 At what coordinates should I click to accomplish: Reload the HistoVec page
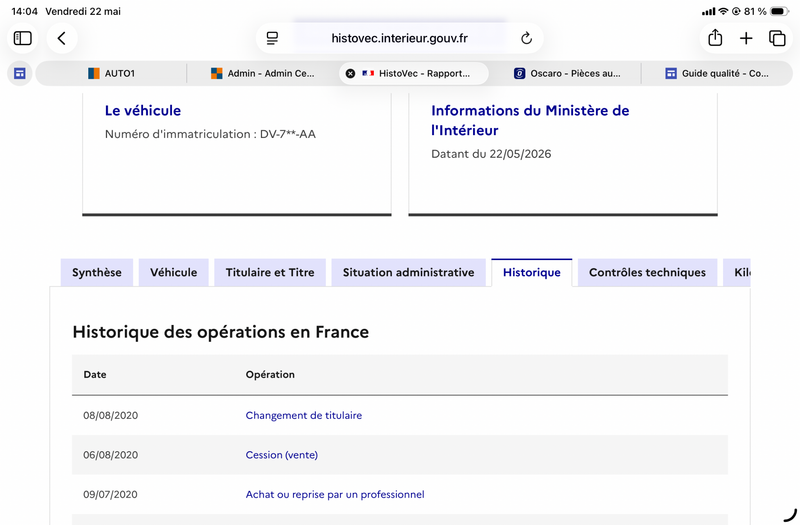click(x=527, y=38)
